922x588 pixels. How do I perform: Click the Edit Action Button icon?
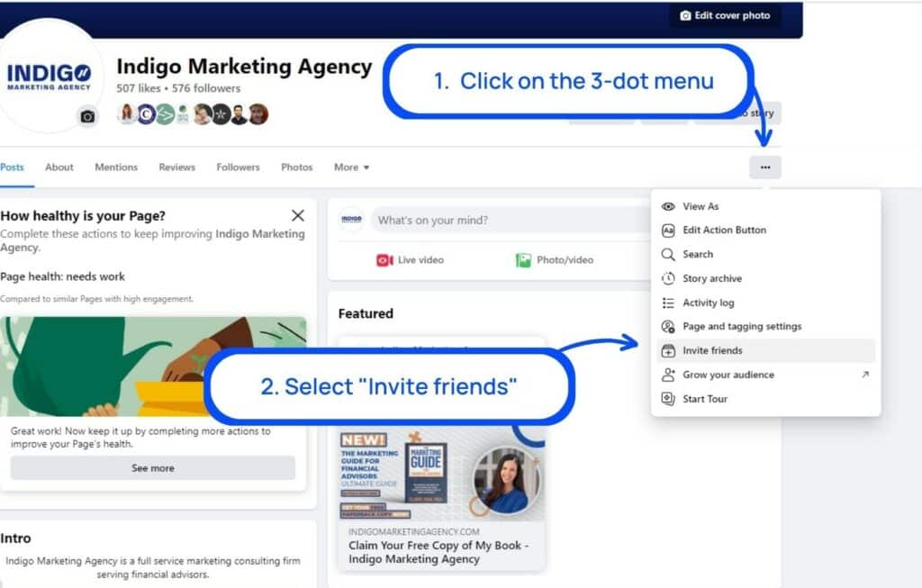(668, 231)
